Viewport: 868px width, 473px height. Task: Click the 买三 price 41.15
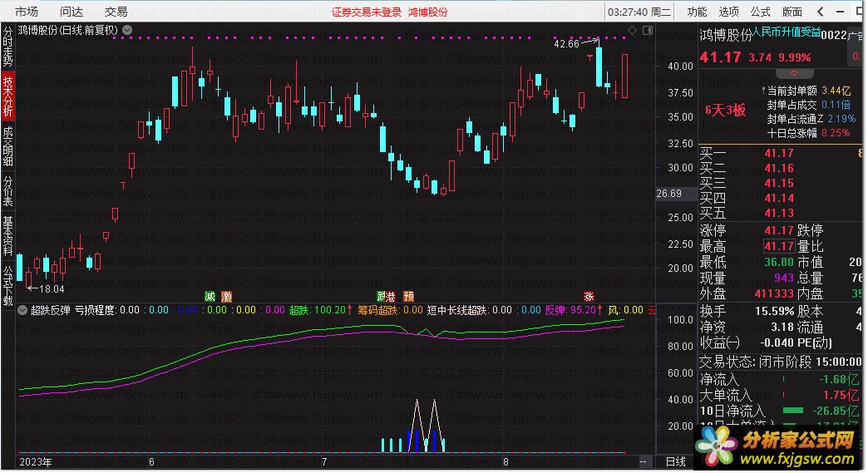(x=779, y=183)
